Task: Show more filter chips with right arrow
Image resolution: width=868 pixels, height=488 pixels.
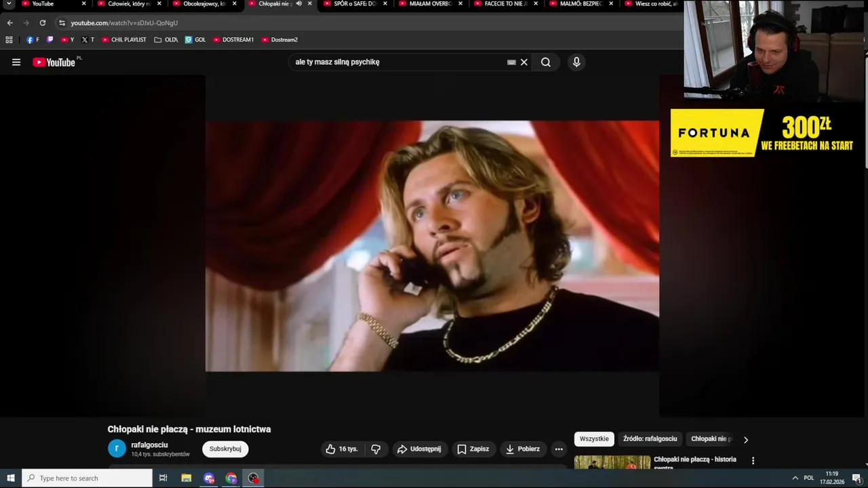Action: 746,440
